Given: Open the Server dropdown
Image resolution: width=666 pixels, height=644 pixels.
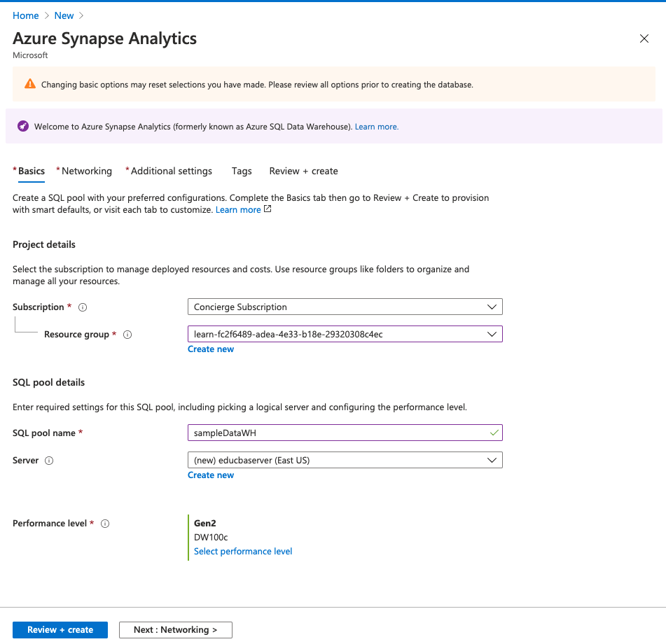Looking at the screenshot, I should point(345,461).
